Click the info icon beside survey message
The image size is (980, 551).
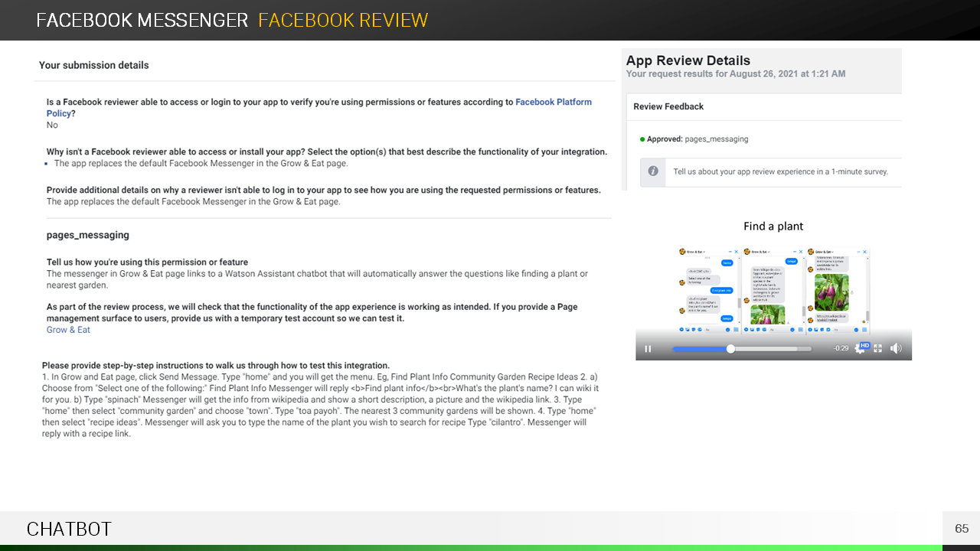[x=653, y=171]
